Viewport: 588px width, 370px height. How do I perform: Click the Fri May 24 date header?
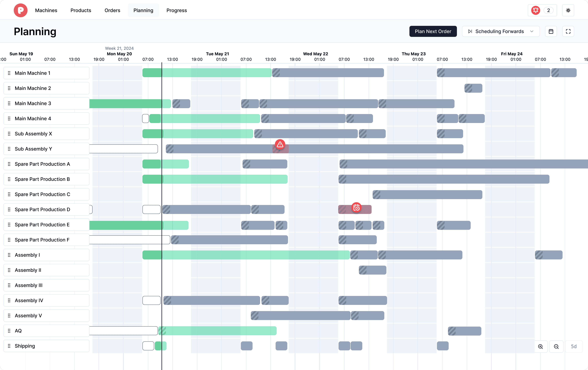[x=512, y=54]
